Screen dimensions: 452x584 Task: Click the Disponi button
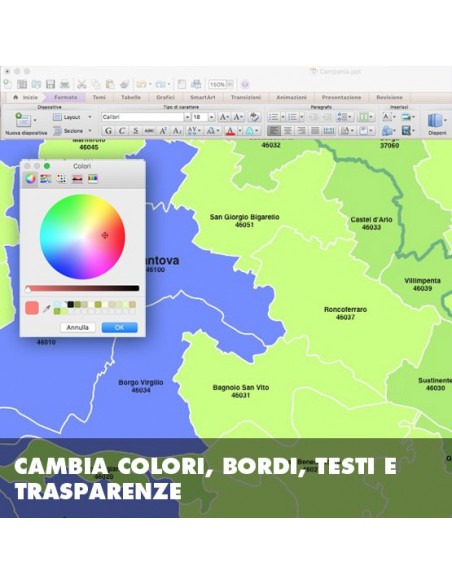click(x=437, y=124)
